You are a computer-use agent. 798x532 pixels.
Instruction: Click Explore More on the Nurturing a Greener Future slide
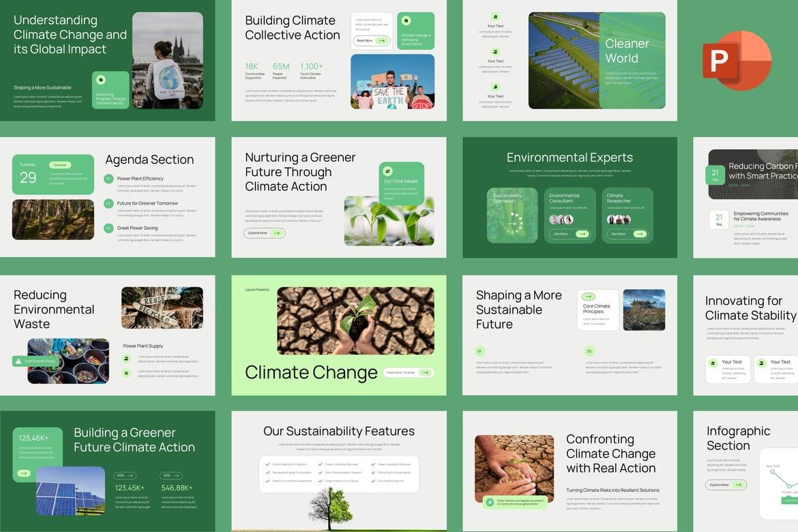(x=265, y=233)
